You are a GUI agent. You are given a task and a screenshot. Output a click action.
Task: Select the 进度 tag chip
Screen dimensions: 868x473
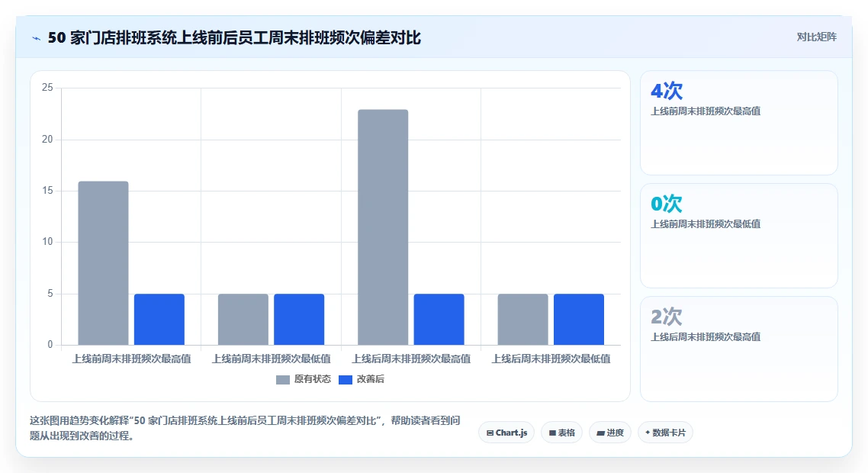point(610,433)
